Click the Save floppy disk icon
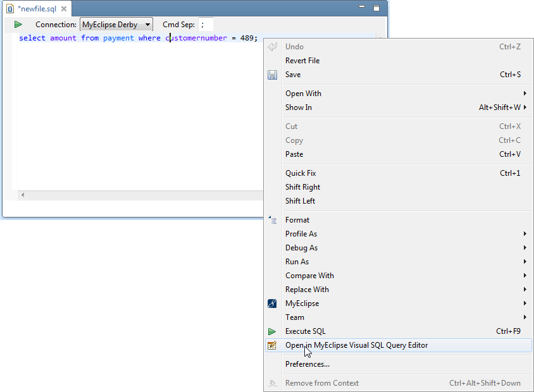 point(272,75)
